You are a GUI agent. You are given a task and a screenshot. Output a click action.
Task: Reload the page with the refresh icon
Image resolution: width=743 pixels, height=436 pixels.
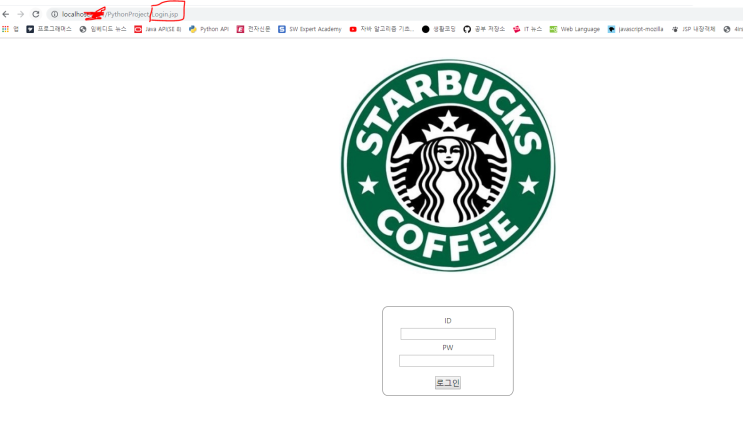(x=36, y=14)
